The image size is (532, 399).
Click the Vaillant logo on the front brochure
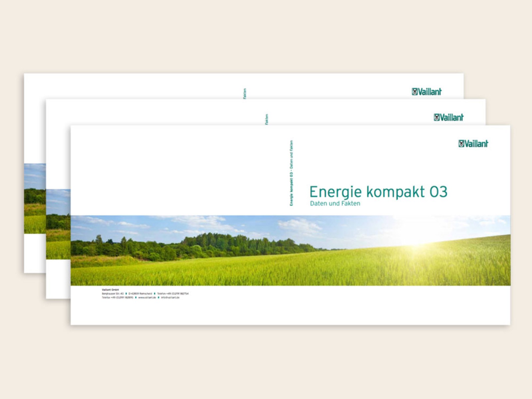[x=473, y=144]
